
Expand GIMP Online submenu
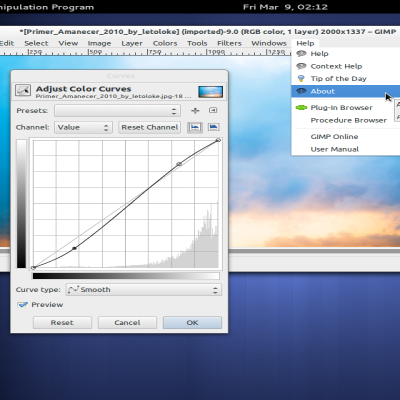pyautogui.click(x=346, y=137)
